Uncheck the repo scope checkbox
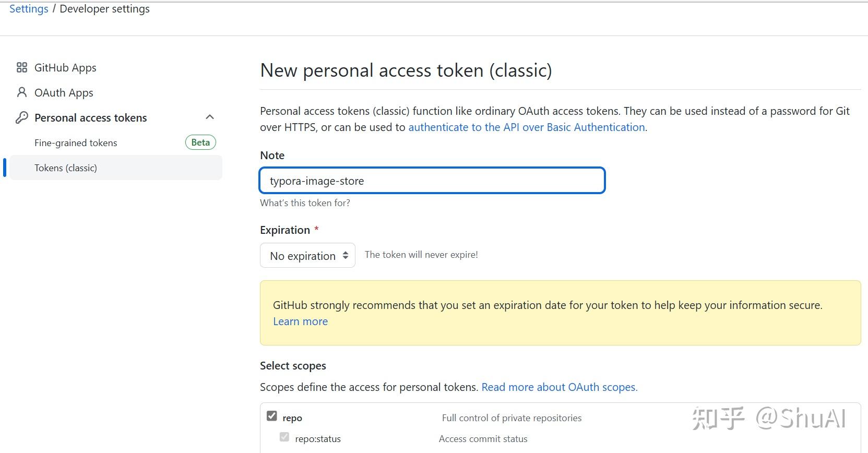This screenshot has height=453, width=868. click(272, 416)
